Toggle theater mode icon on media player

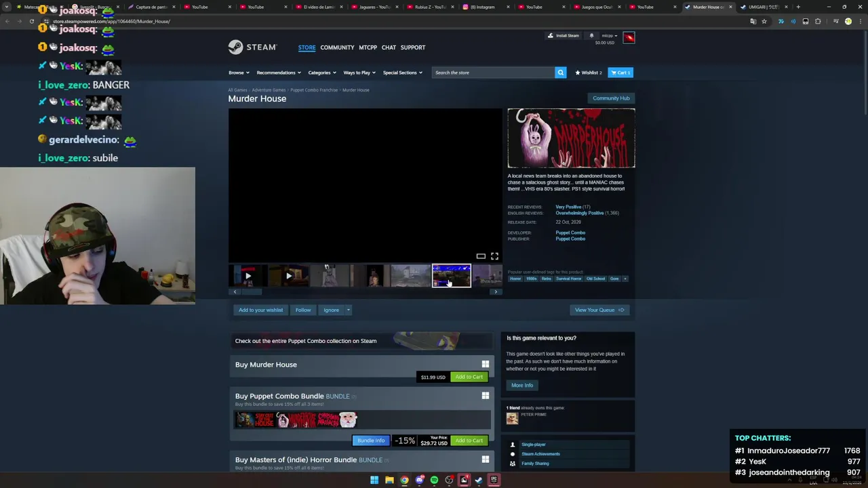click(481, 256)
